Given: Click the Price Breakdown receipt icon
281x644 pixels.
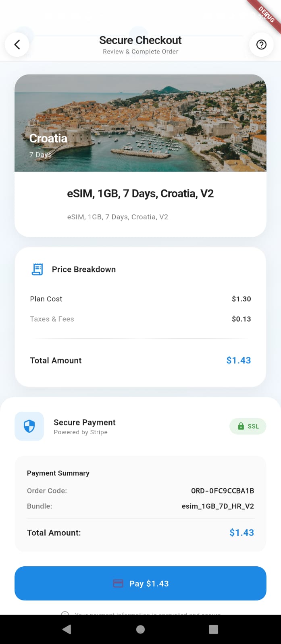Looking at the screenshot, I should (37, 269).
